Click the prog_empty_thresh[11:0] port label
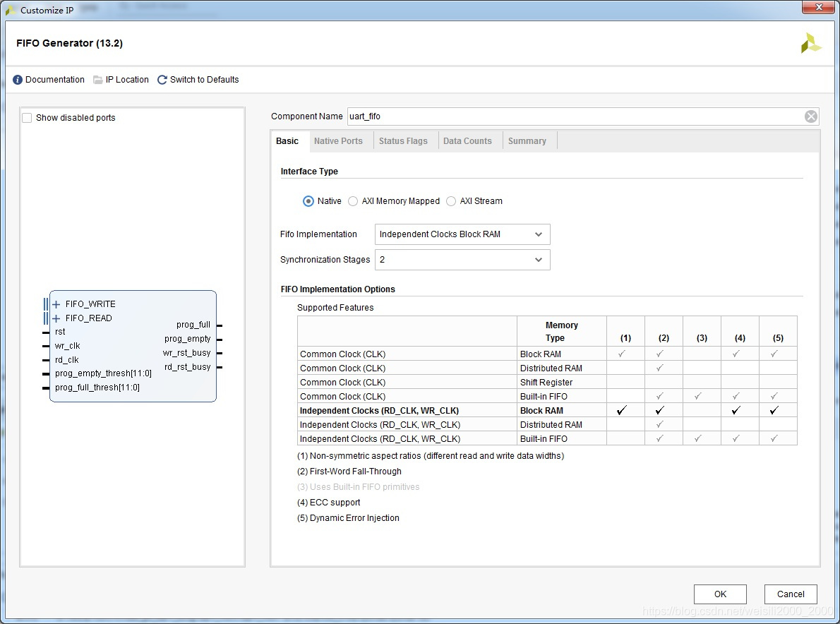 pyautogui.click(x=103, y=373)
